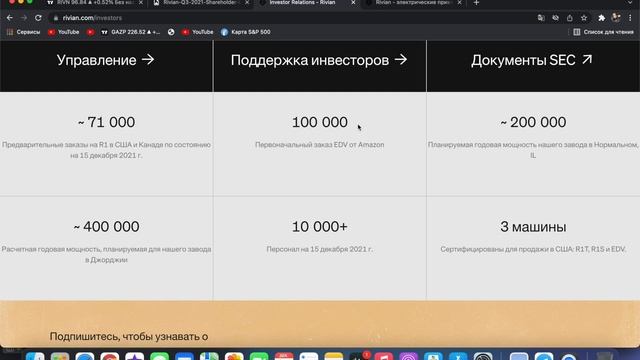Click the address bar URL rivian.com/investors

click(x=92, y=18)
